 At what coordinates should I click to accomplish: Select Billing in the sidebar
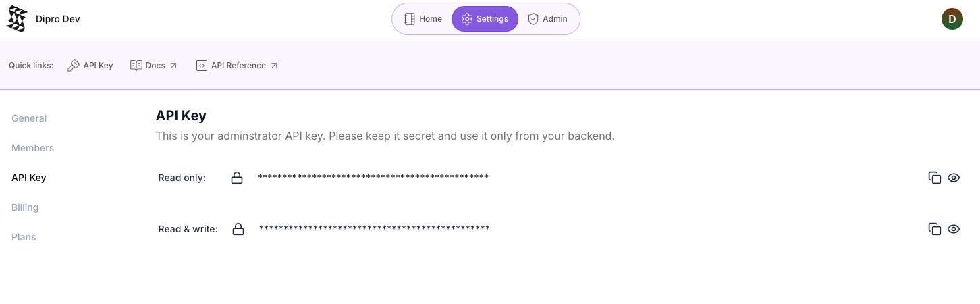click(25, 207)
